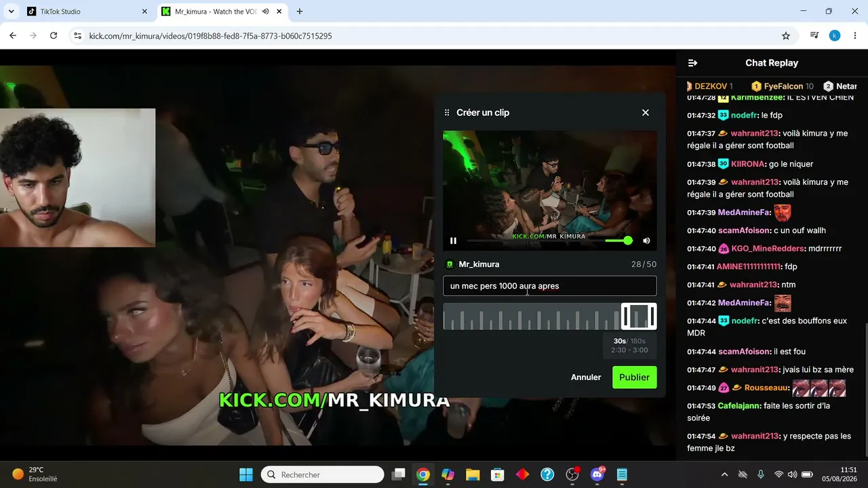Click the streamer webcam overlay in video
This screenshot has width=868, height=488.
tap(77, 178)
